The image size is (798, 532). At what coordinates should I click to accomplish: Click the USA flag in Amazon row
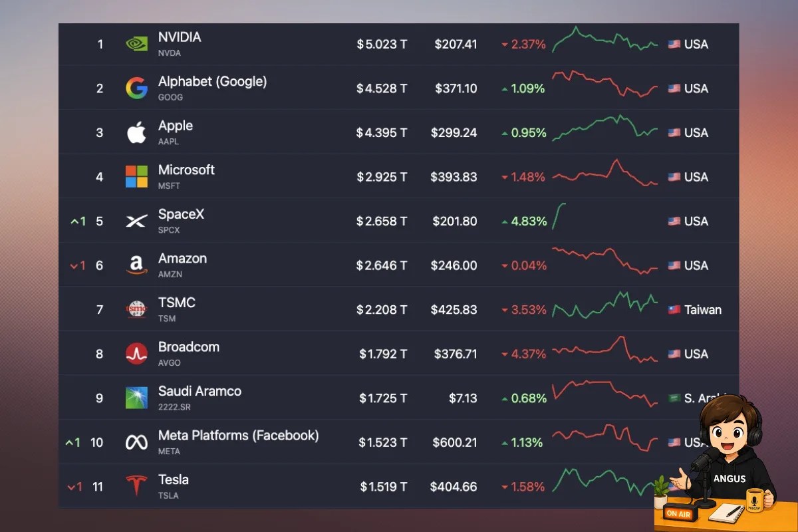tap(674, 265)
